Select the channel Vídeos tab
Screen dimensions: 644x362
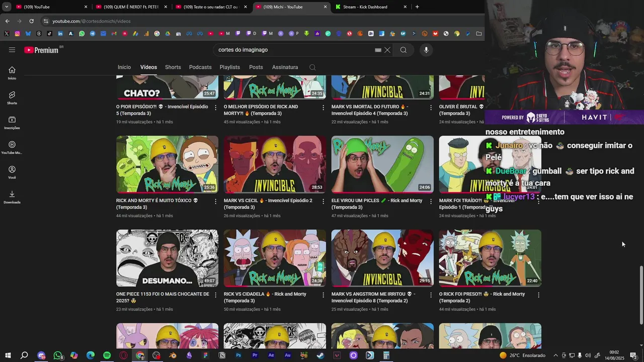[148, 67]
